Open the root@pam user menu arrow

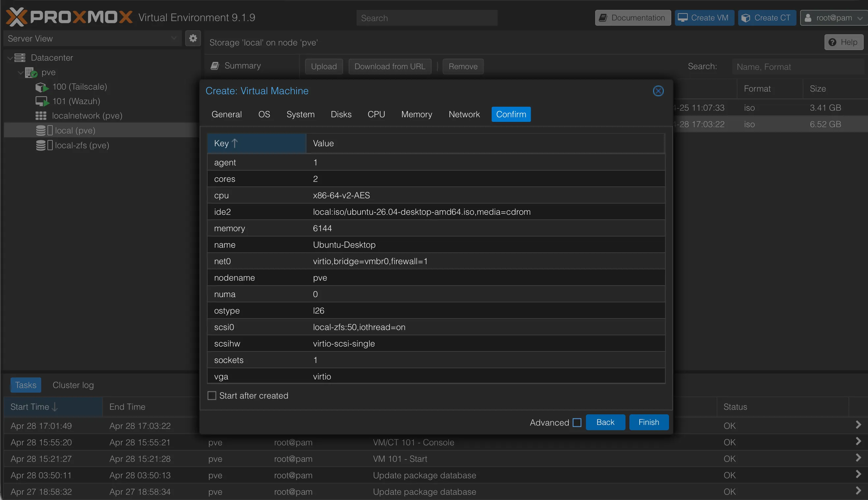coord(860,18)
